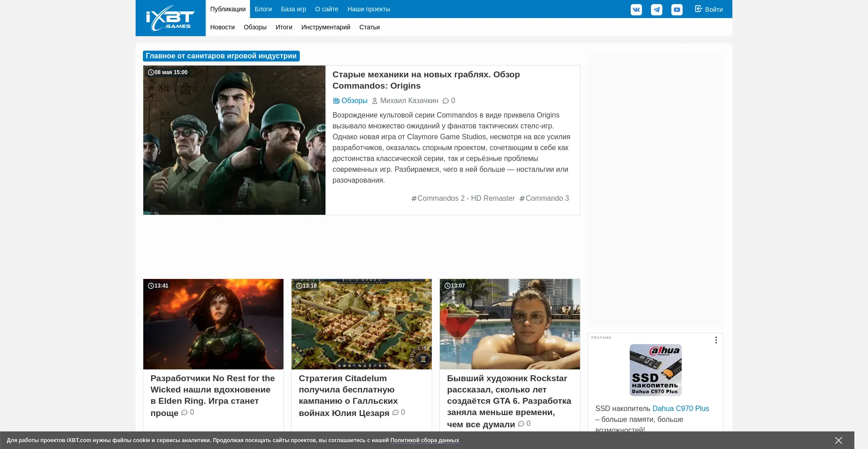Click the login arrow icon beside Войти
The width and height of the screenshot is (868, 449).
coord(698,9)
